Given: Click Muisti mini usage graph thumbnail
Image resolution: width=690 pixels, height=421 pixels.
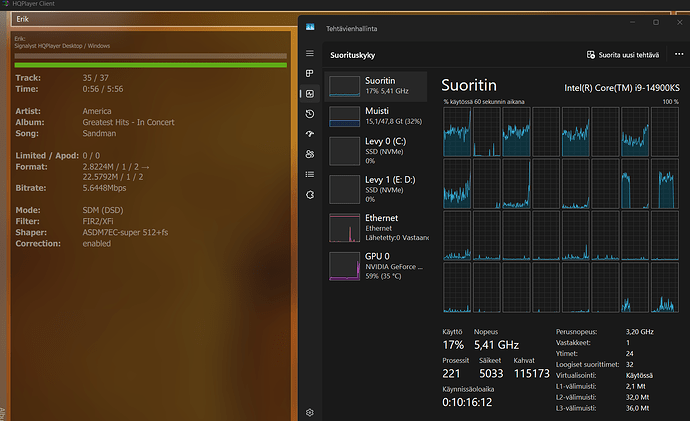Looking at the screenshot, I should coord(344,116).
